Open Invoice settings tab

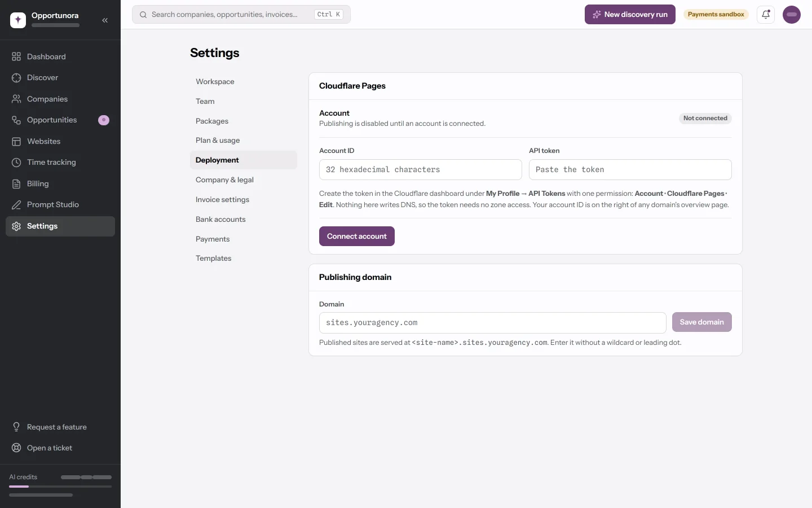(x=244, y=200)
